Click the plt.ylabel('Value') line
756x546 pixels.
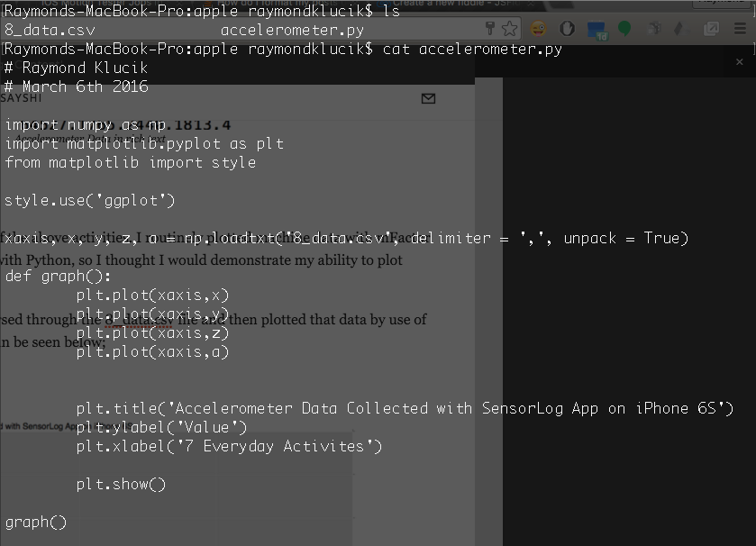click(x=161, y=427)
